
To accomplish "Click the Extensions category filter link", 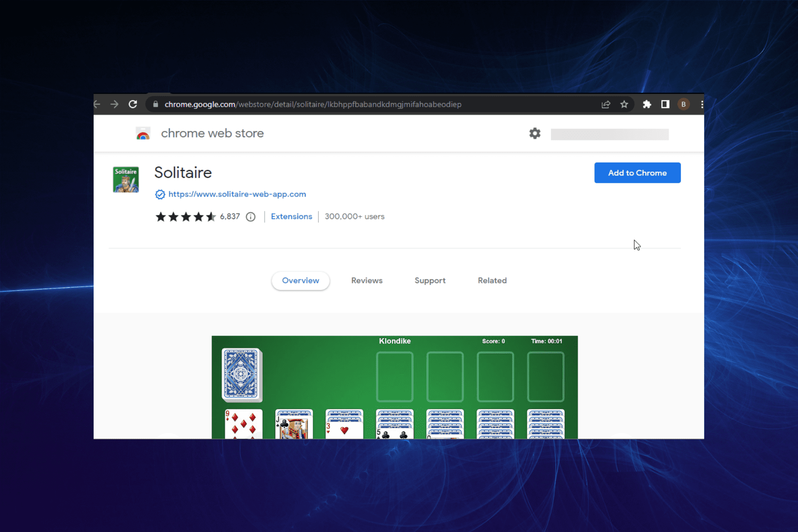I will pos(291,216).
